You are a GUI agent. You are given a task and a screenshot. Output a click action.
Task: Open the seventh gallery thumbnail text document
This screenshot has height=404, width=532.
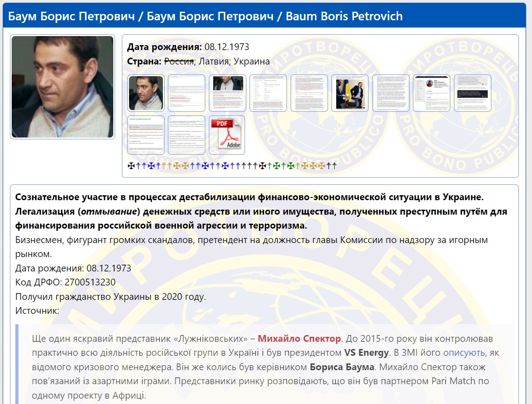tap(391, 93)
